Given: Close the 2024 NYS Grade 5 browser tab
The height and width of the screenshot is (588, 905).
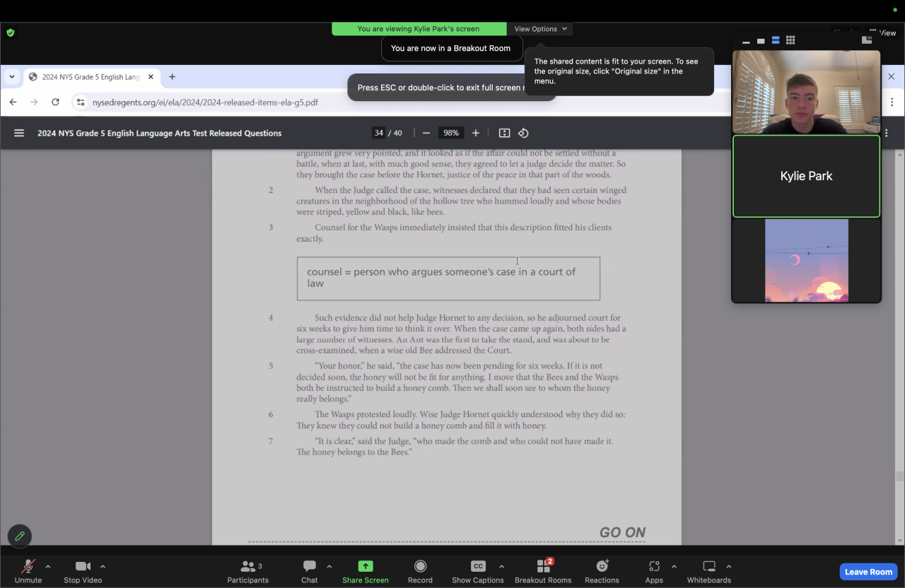Looking at the screenshot, I should pos(151,77).
